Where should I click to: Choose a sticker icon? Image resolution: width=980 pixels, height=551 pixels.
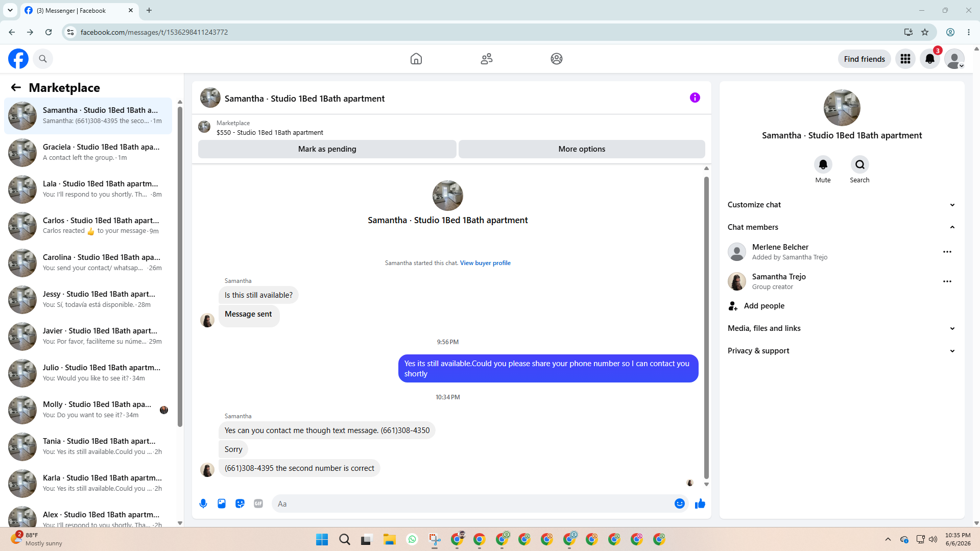pyautogui.click(x=240, y=504)
